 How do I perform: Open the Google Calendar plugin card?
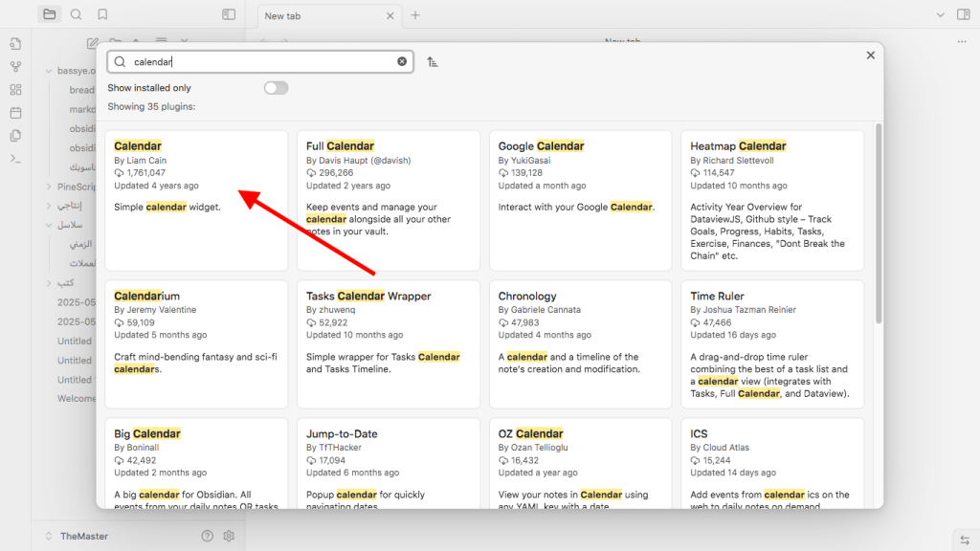coord(581,201)
